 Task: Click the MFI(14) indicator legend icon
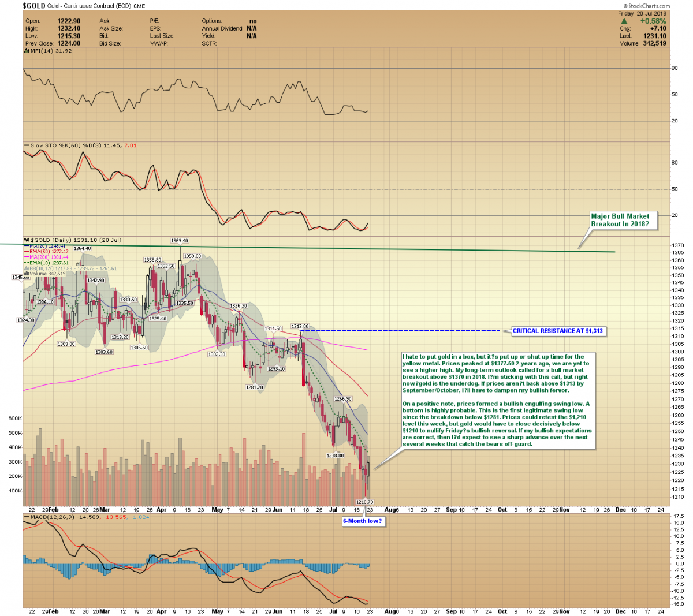(27, 51)
